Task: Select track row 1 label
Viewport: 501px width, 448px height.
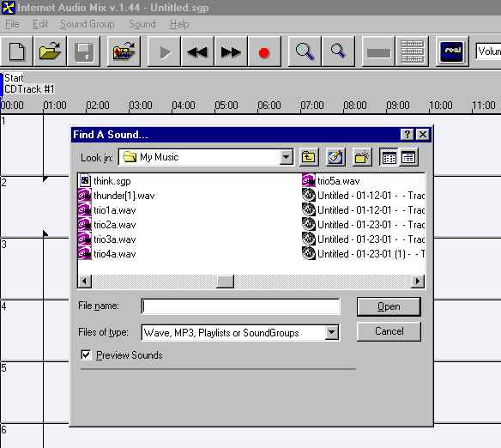Action: click(x=3, y=121)
